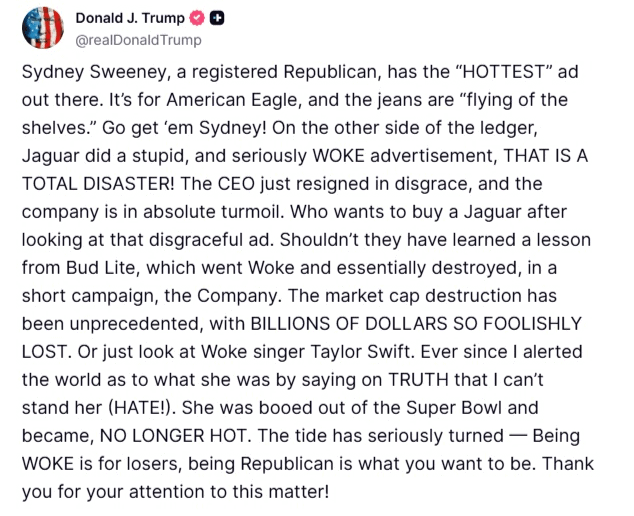Click "Go get 'em Sydney!" phrase
The width and height of the screenshot is (634, 516).
pyautogui.click(x=184, y=128)
